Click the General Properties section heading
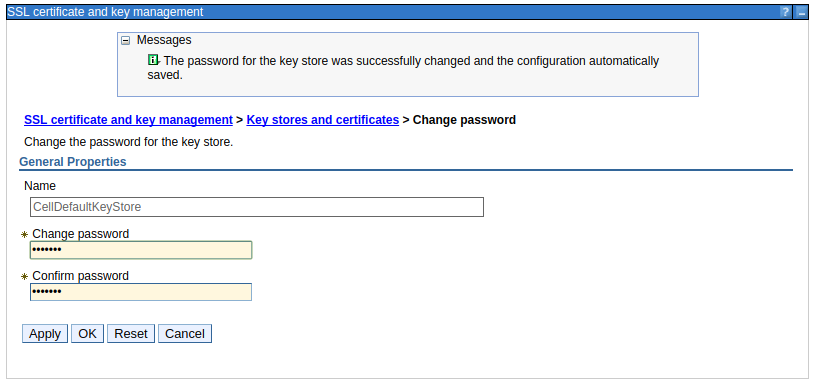This screenshot has width=815, height=384. [x=73, y=162]
